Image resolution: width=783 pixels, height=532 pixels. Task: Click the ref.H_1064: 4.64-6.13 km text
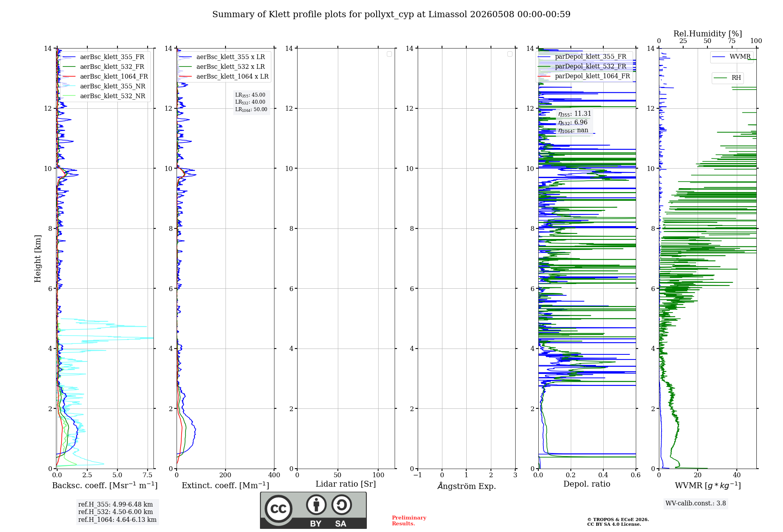117,520
